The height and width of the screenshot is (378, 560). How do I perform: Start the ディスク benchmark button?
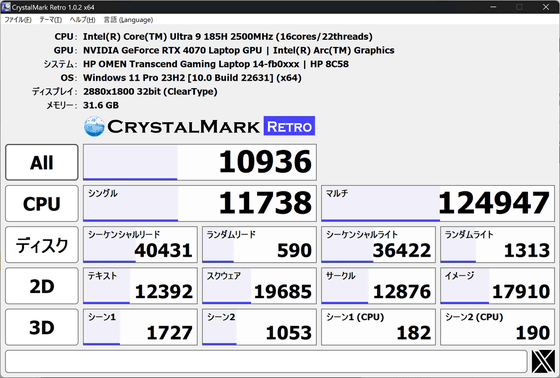[42, 245]
